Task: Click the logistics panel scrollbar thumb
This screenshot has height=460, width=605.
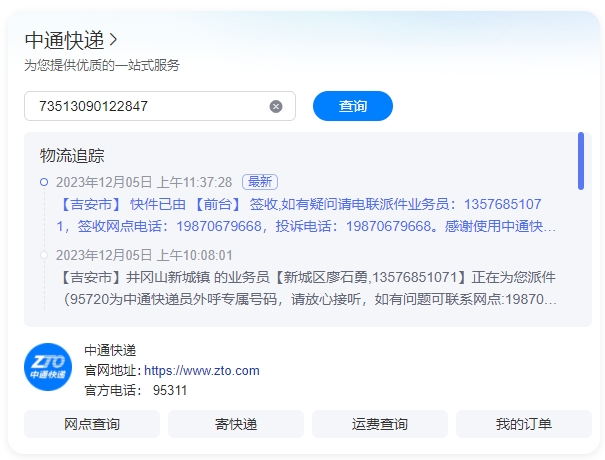Action: (x=581, y=161)
